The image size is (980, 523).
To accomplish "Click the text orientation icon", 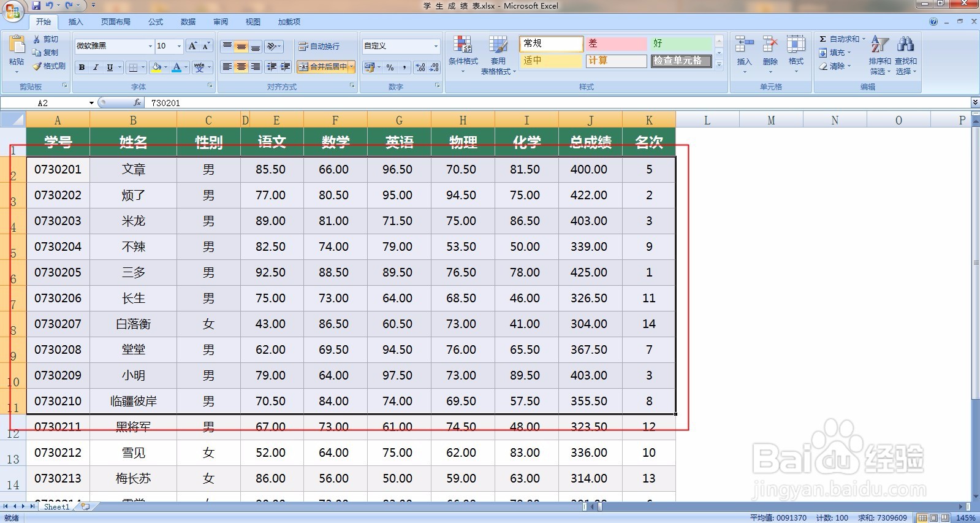I will pyautogui.click(x=272, y=46).
